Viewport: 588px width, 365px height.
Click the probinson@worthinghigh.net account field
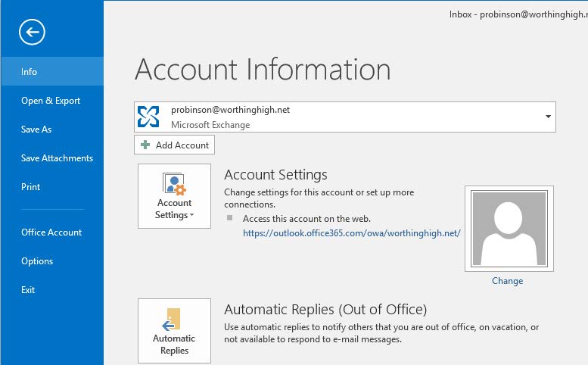345,117
